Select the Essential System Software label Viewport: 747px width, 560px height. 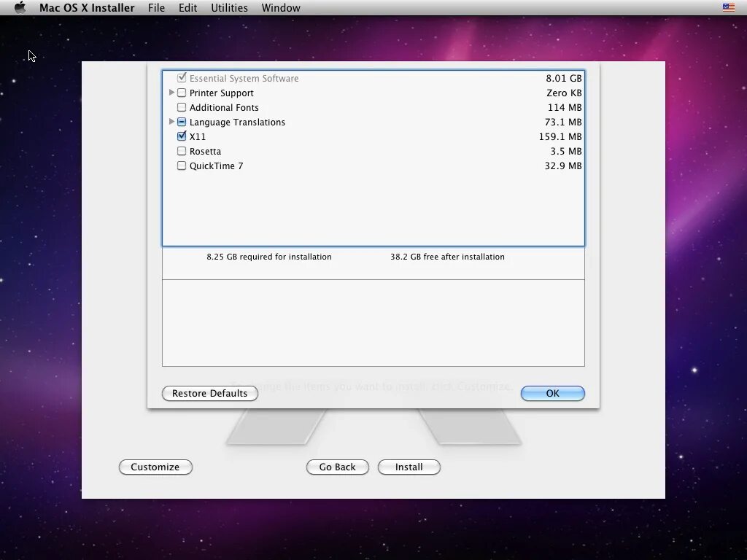[244, 78]
